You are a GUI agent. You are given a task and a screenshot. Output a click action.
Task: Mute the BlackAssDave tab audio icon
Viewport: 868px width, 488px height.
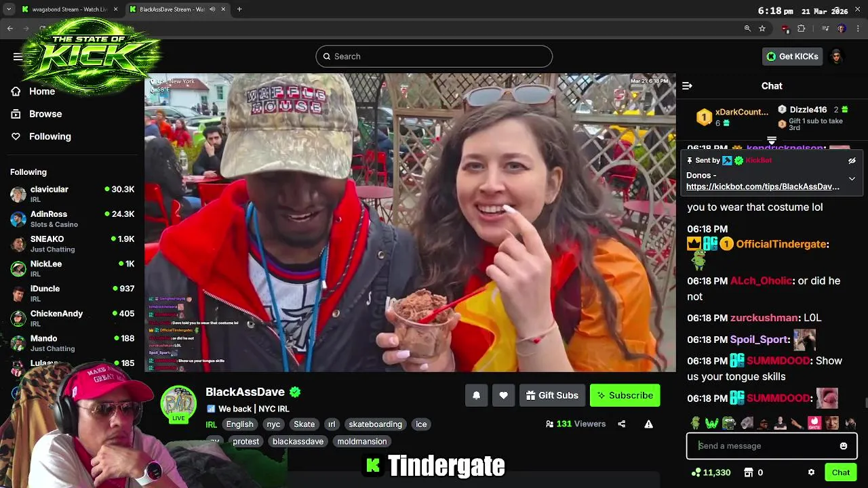pos(212,9)
